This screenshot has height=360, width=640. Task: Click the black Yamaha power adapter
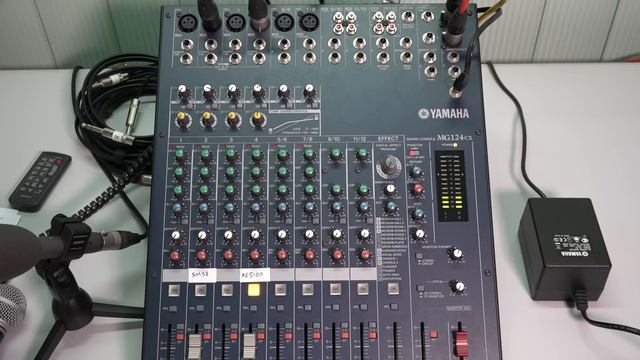pos(564,249)
